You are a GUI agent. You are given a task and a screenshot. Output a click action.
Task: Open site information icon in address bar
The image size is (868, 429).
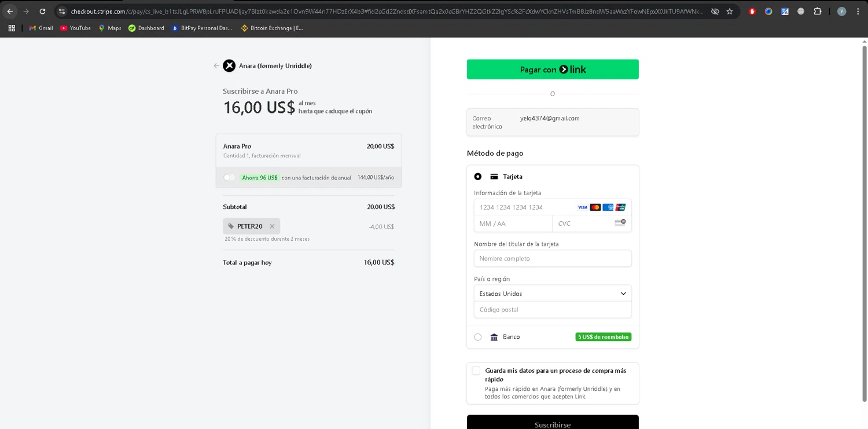[x=62, y=11]
